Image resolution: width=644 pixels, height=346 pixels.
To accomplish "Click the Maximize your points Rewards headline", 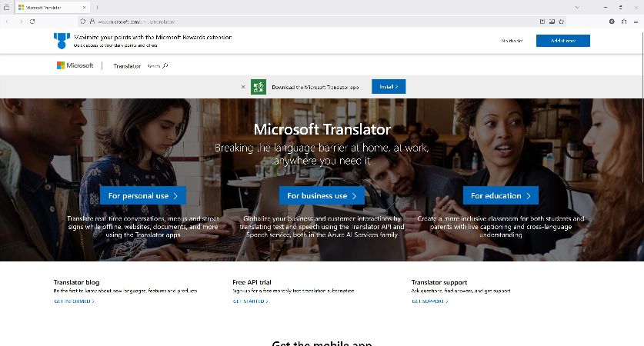I will point(153,37).
